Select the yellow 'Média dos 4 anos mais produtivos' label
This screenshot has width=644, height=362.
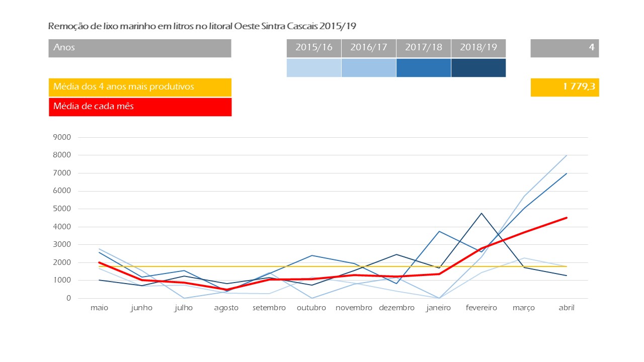(x=140, y=87)
